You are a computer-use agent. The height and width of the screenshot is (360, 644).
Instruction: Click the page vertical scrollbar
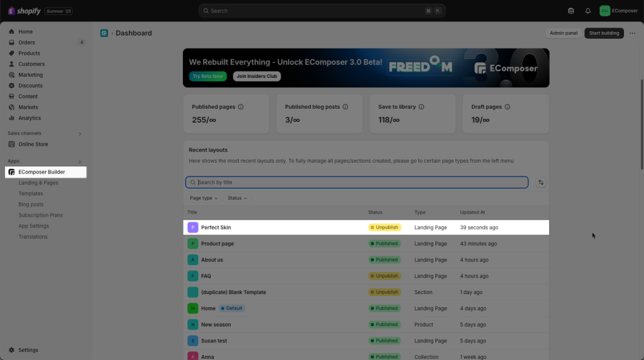(641, 124)
